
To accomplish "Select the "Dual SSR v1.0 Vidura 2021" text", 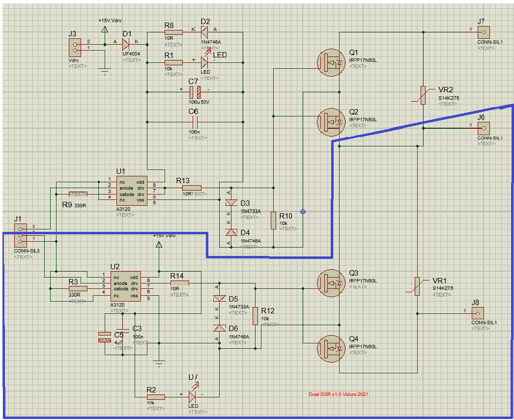I will (x=338, y=394).
